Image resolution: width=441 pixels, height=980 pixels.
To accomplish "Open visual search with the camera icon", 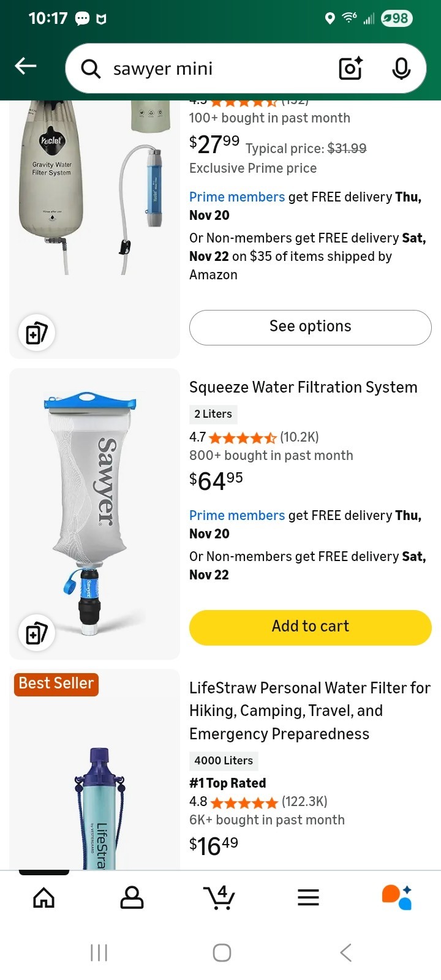I will pyautogui.click(x=350, y=69).
